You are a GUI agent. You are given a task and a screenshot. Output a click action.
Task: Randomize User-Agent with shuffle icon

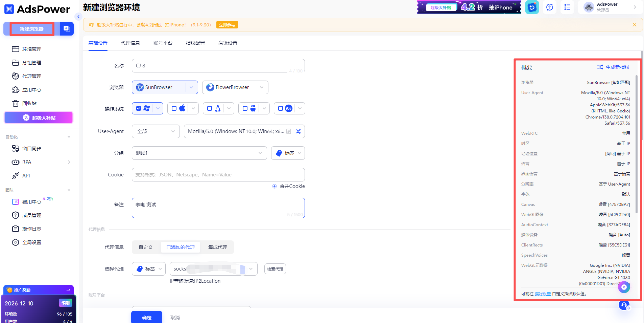[298, 131]
